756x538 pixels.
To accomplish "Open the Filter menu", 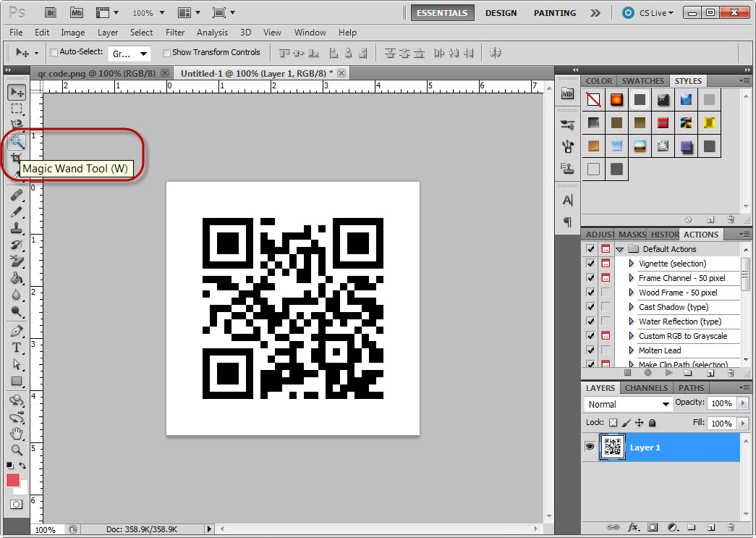I will [176, 33].
